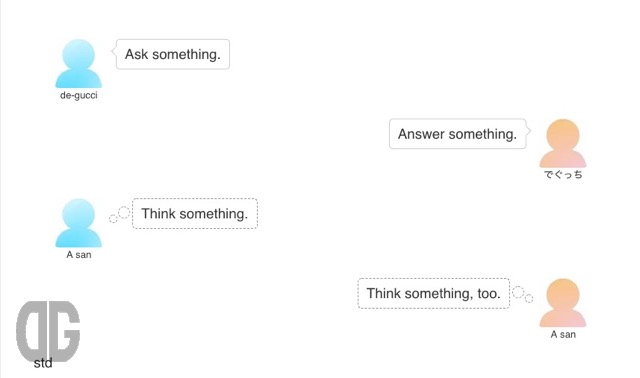Image resolution: width=640 pixels, height=378 pixels.
Task: Click the word 'too.' in the thought bubble
Action: pos(489,294)
